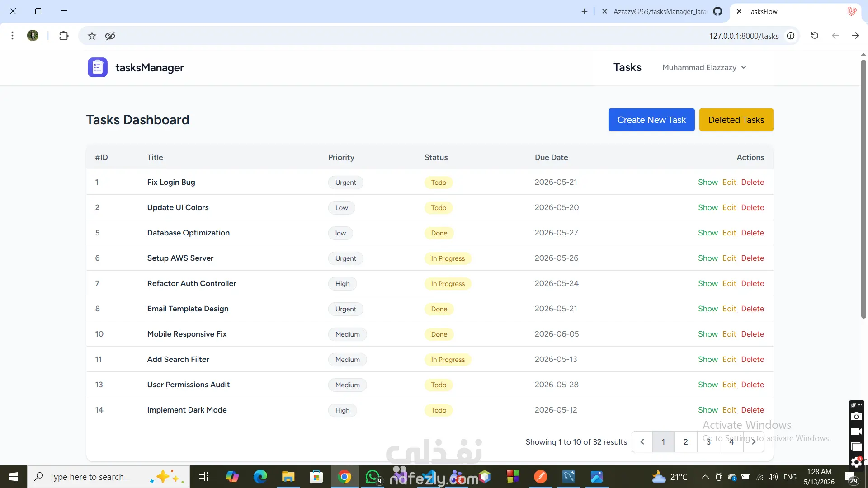Delete the Implement Dark Mode task
Screen dimensions: 868x488
pyautogui.click(x=752, y=410)
